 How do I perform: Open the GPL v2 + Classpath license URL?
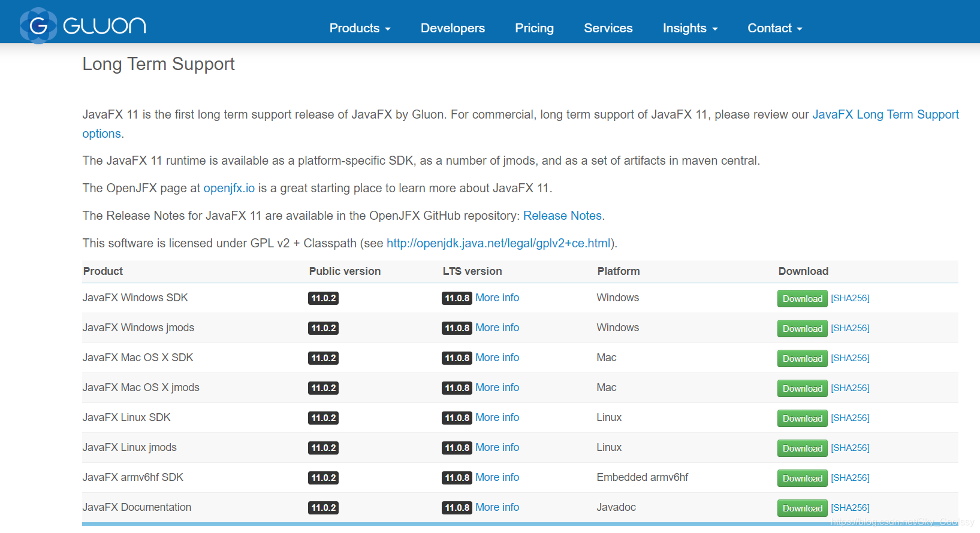(x=498, y=243)
